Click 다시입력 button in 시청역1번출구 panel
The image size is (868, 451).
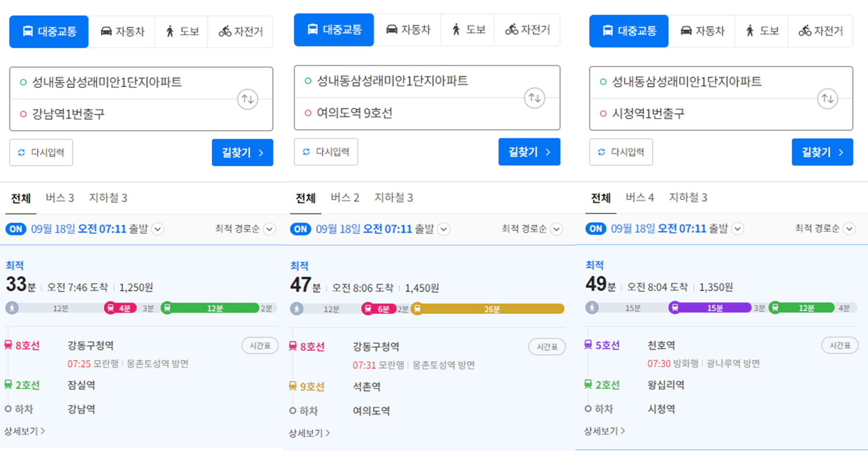(x=621, y=152)
